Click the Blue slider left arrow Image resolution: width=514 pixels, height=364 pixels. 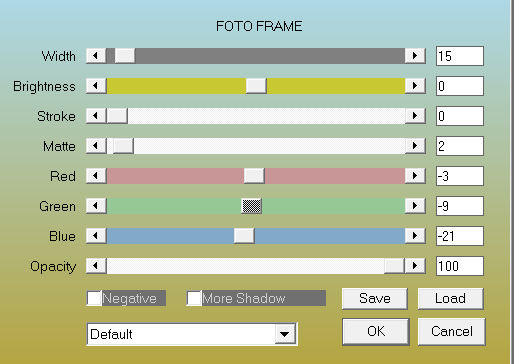pos(96,236)
